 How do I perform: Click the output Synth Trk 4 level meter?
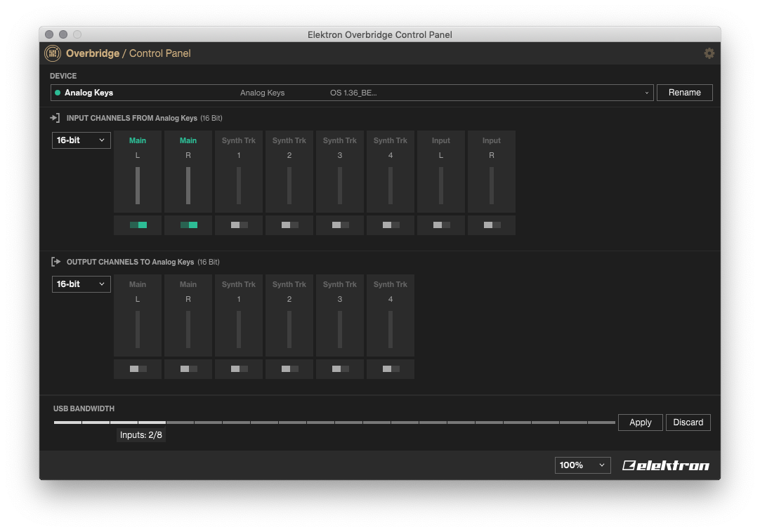point(390,329)
